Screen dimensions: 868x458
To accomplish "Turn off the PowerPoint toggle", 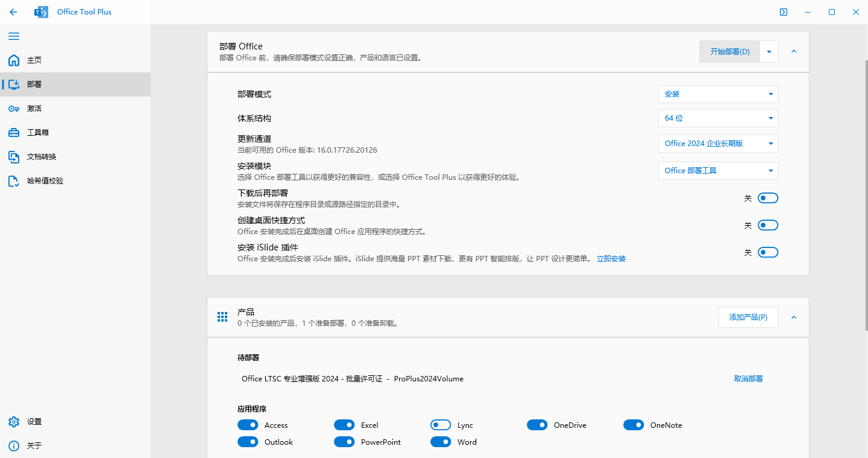I will (x=344, y=442).
